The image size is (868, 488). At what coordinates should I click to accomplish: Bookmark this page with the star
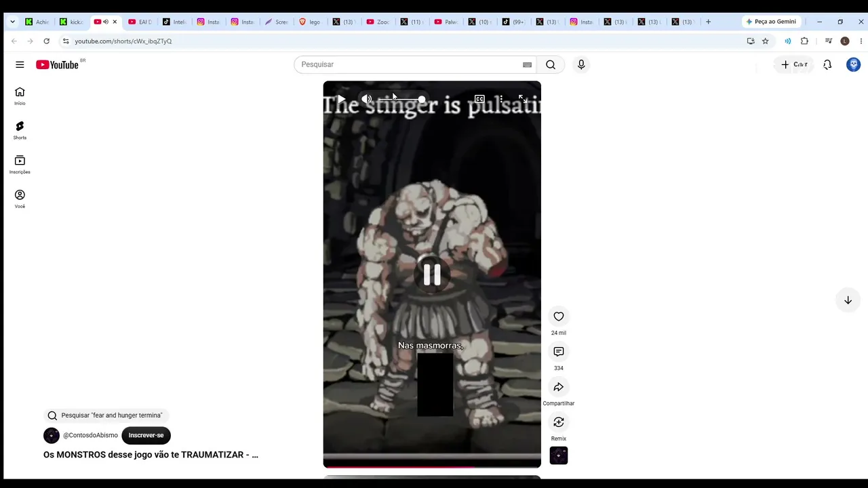(766, 41)
